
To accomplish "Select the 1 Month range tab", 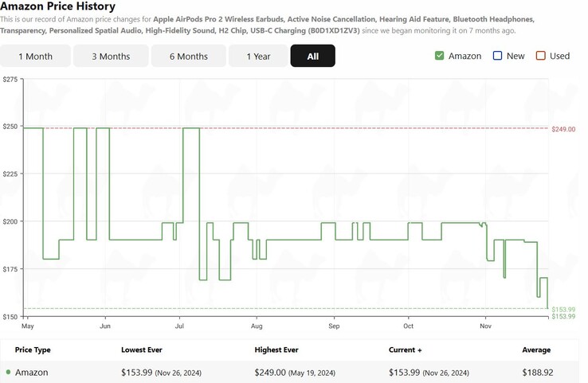I will [35, 57].
